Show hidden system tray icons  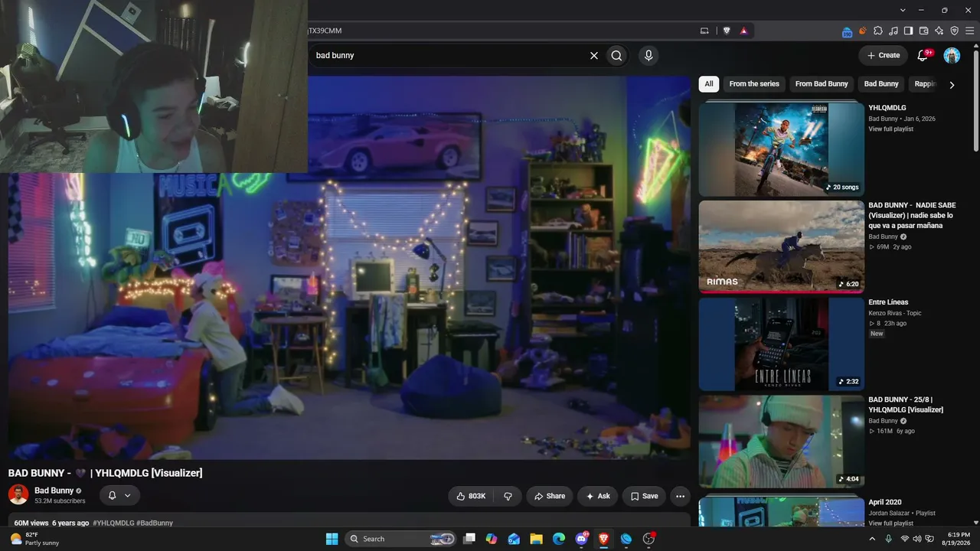tap(872, 539)
